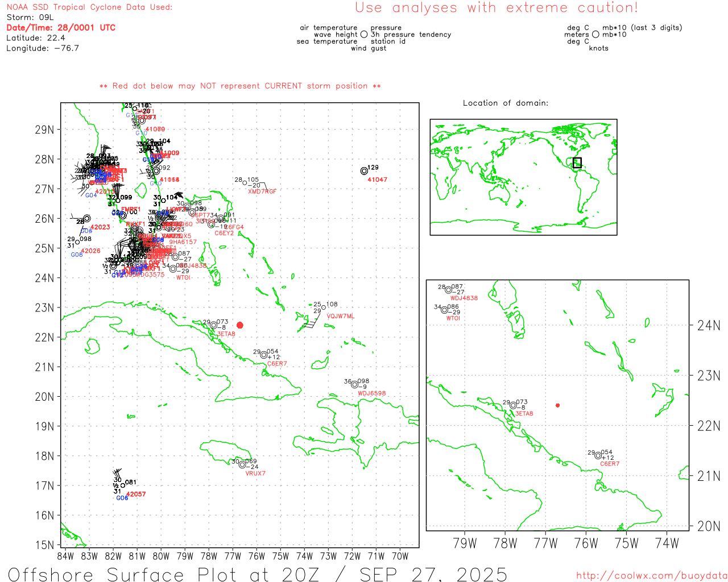Click the domain rectangle on world map
This screenshot has height=582, width=728.
577,163
